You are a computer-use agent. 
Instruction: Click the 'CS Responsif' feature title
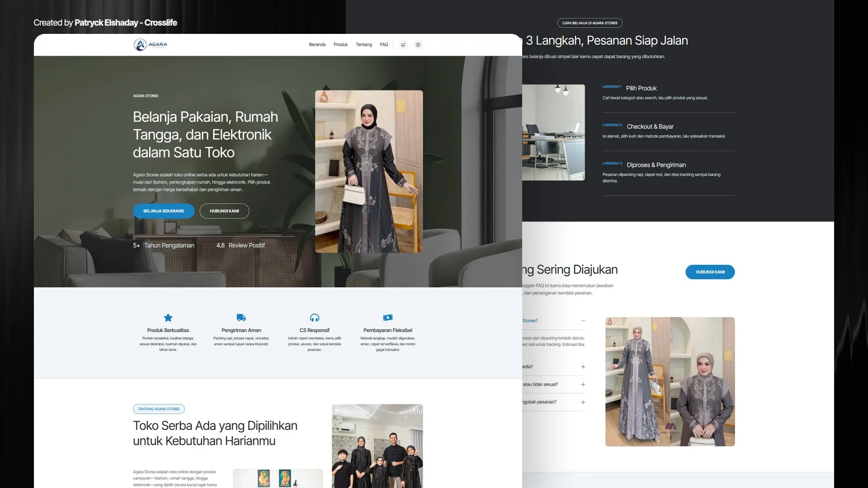point(315,330)
